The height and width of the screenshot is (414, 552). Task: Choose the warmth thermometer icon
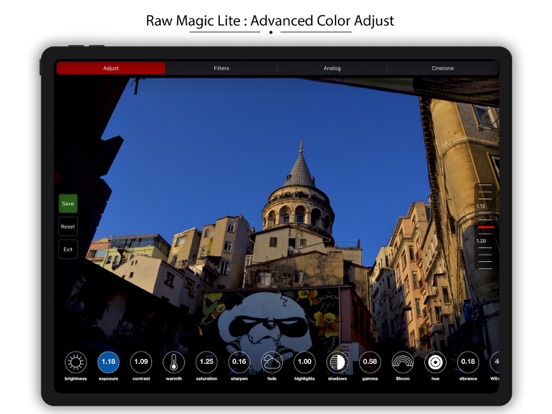pos(174,362)
